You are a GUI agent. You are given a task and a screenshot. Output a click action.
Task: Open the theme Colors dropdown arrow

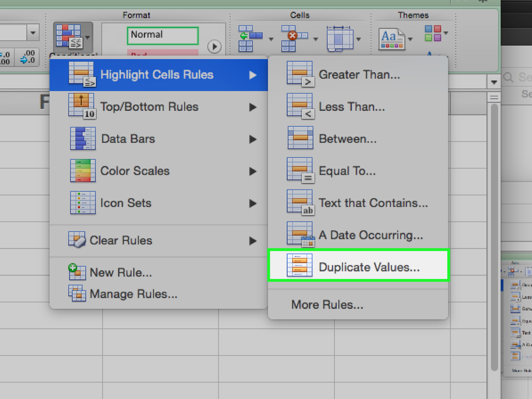click(x=446, y=33)
